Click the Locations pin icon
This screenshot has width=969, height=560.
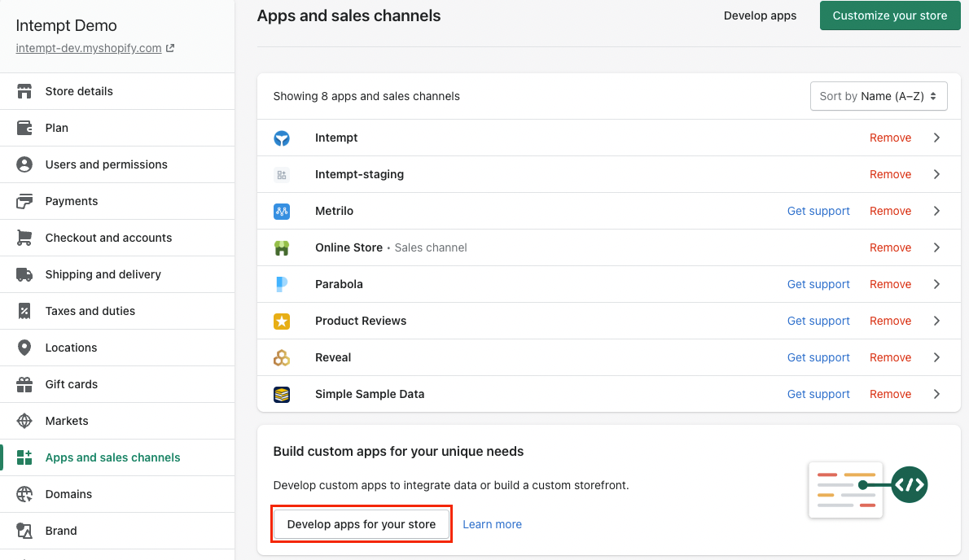point(24,348)
